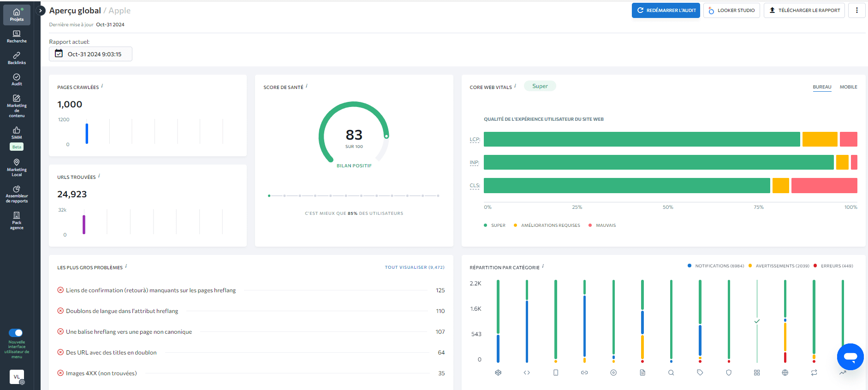This screenshot has height=390, width=868.
Task: Switch Core Web Vitals to Bureau tab
Action: [822, 87]
